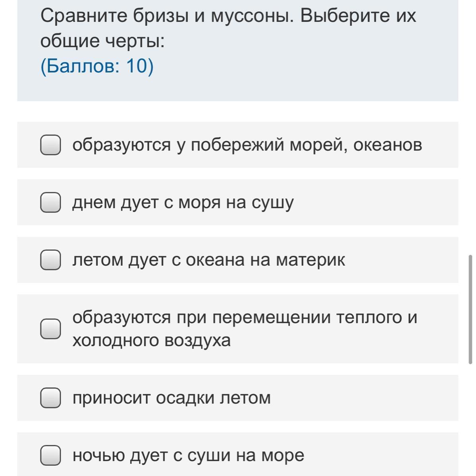476x476 pixels.
Task: Click the answer text 'ночью дует с суши на море'
Action: click(x=188, y=455)
